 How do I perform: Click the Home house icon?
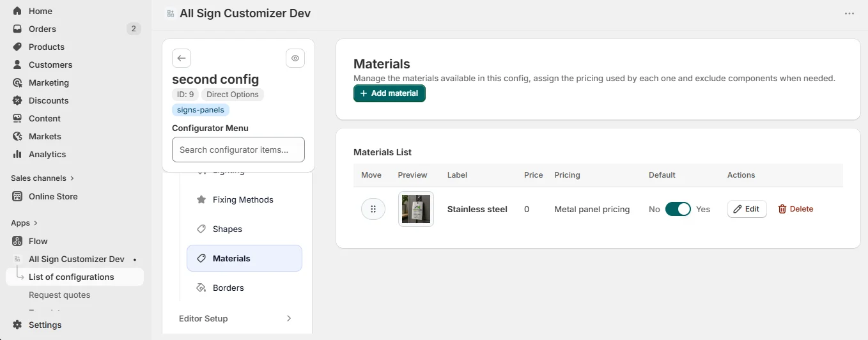[x=17, y=11]
